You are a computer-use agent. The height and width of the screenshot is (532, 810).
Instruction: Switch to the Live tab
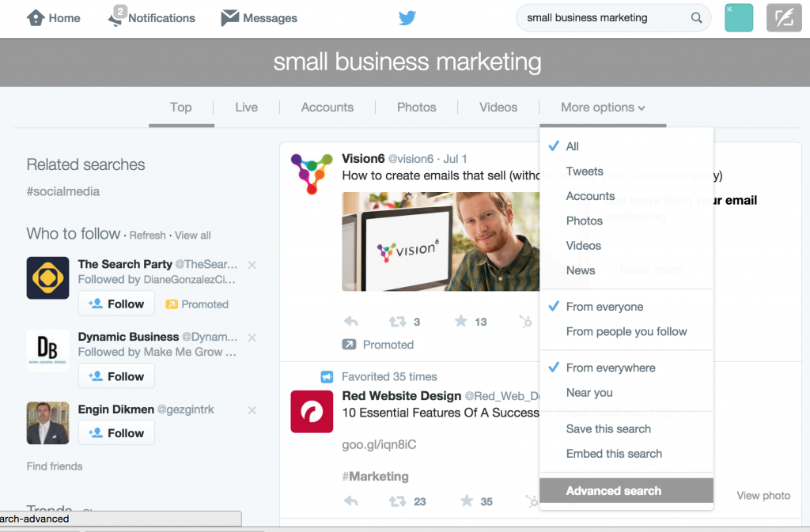point(247,108)
